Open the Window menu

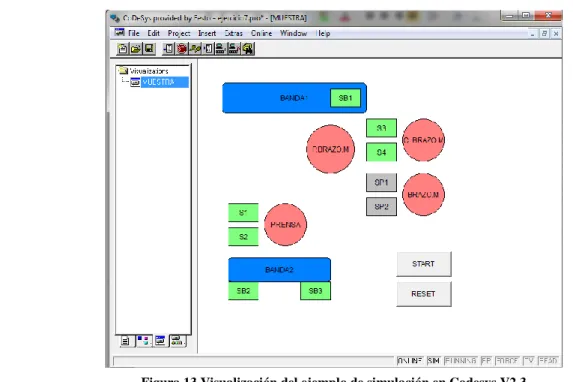[293, 33]
